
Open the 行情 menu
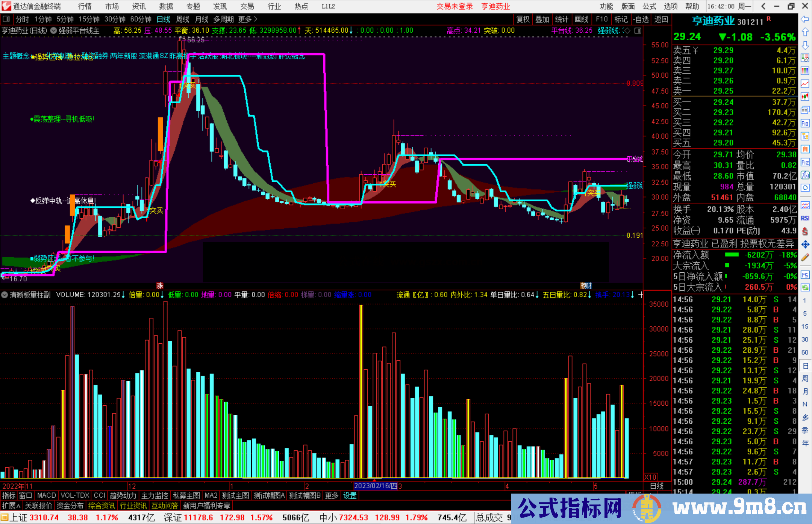[x=85, y=6]
